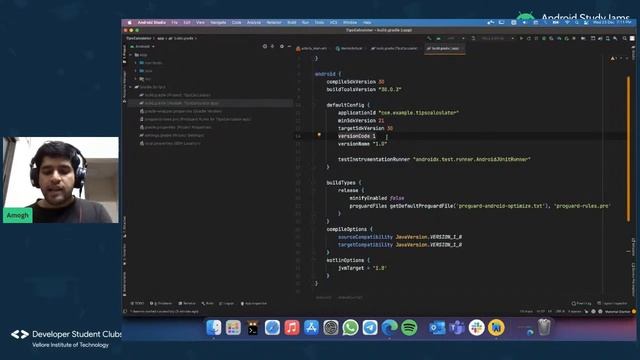Expand the res folder
This screenshot has height=360, width=640.
point(136,79)
